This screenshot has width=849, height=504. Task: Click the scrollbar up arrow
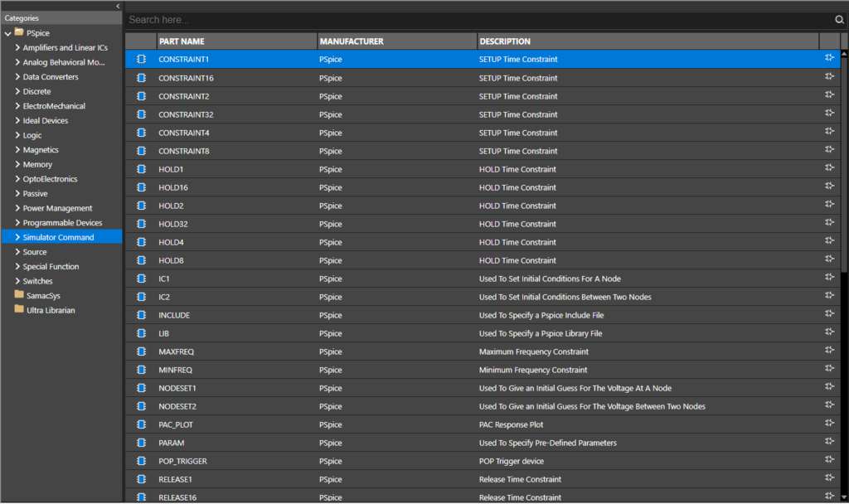pos(843,54)
